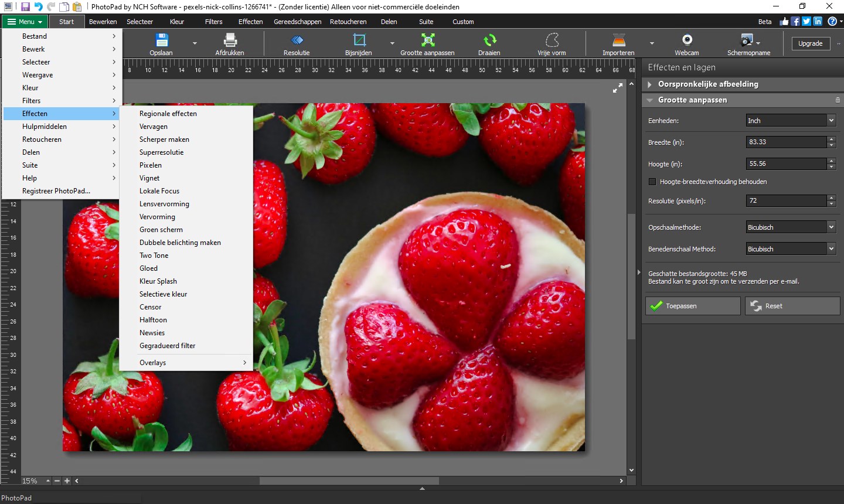Click the Afdrukken printer icon
The image size is (844, 504).
230,40
